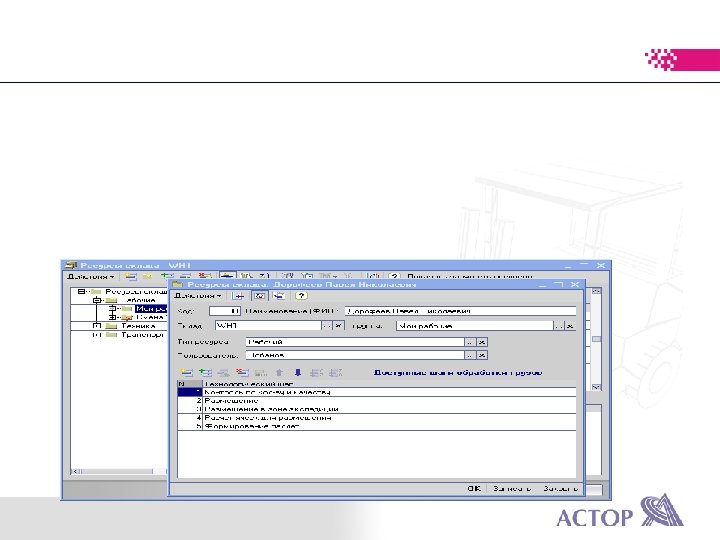Click the OK button in the card dialog
Screen dimensions: 720x540
pos(474,489)
